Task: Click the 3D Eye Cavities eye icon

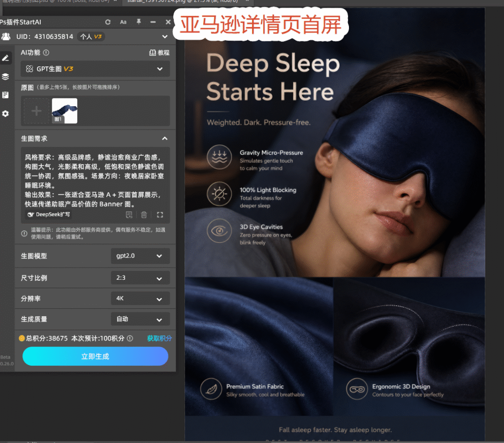Action: (x=219, y=231)
